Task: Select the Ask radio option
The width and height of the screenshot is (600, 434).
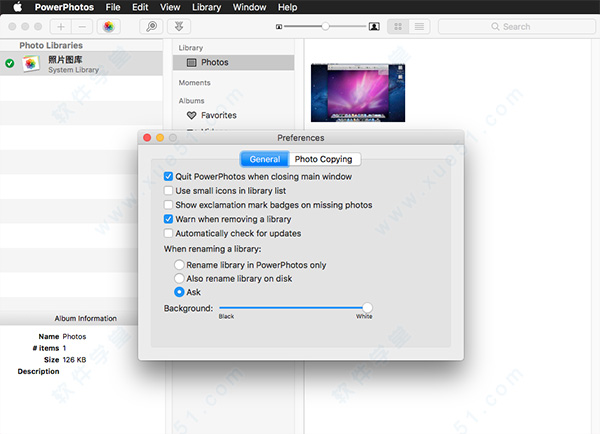Action: click(x=179, y=292)
